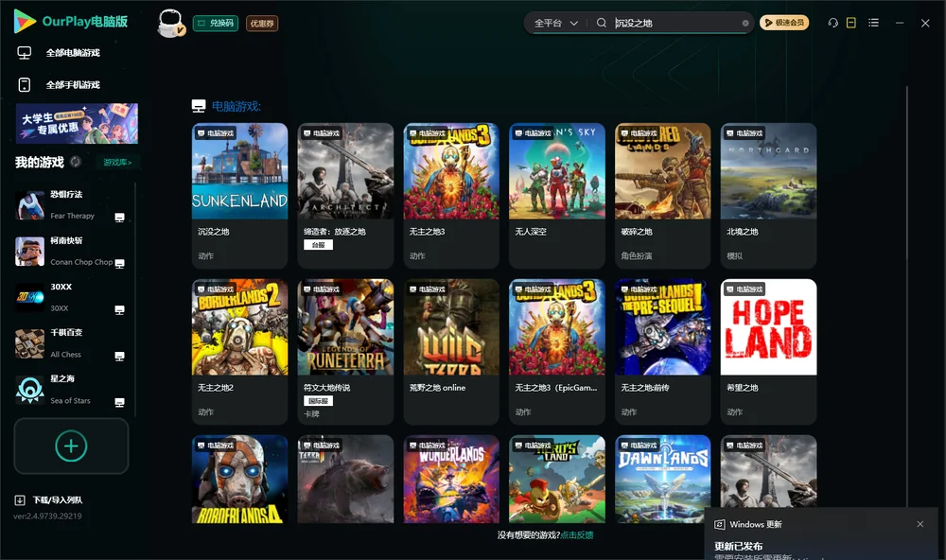Open the 大学生专属优惠 promo banner

(x=77, y=123)
